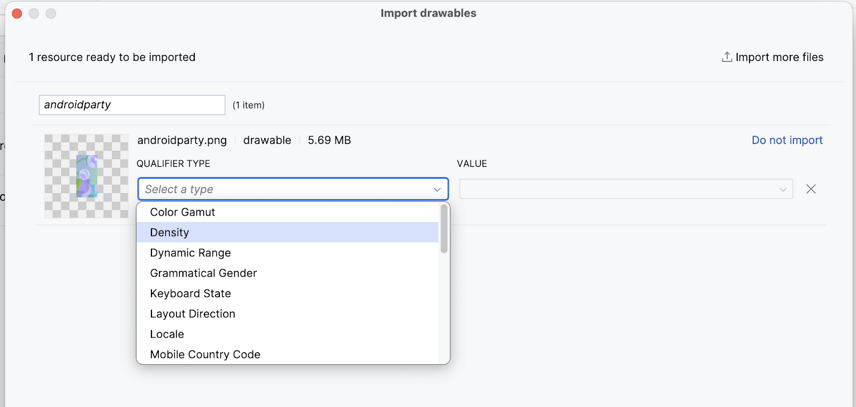Choose the Density qualifier type
The image size is (856, 407).
click(x=170, y=232)
